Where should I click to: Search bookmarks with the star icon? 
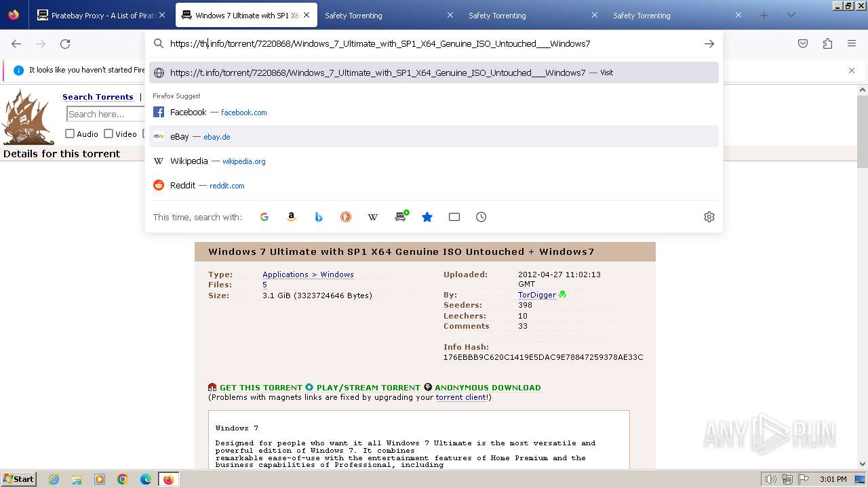tap(427, 217)
